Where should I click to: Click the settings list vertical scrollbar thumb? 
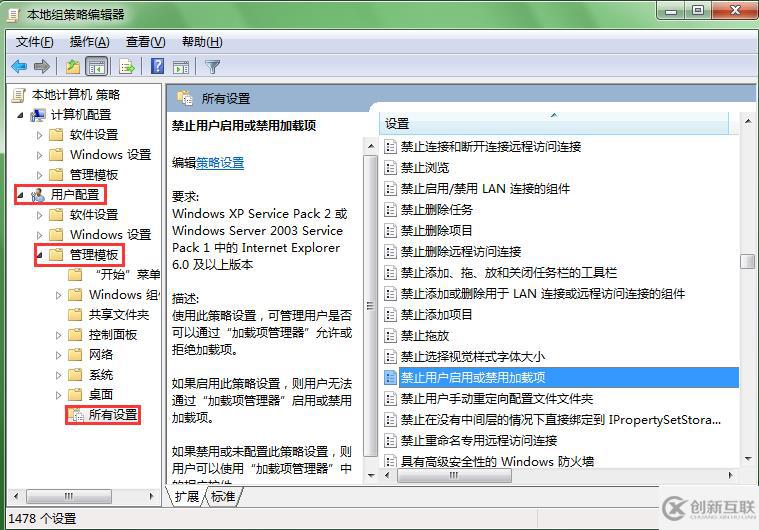(x=747, y=261)
